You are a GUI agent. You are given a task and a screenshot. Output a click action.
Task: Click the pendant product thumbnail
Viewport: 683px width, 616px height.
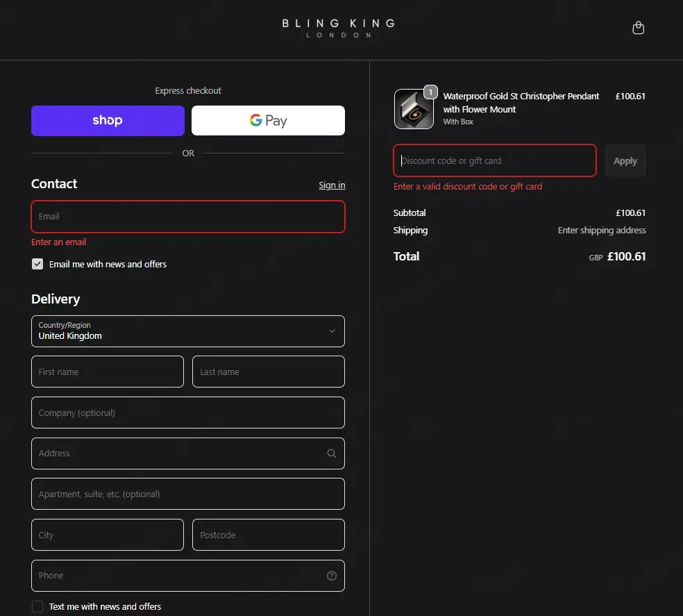(414, 109)
